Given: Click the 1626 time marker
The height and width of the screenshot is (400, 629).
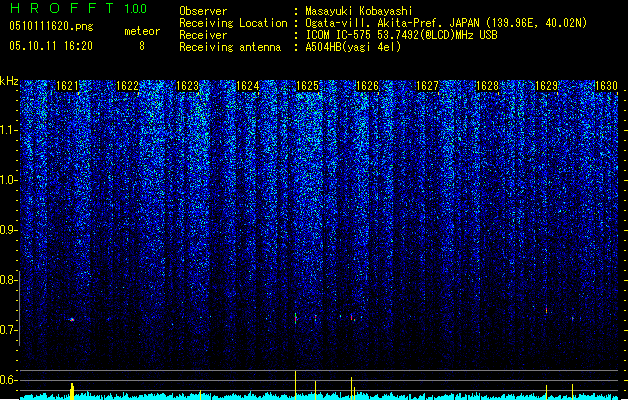Looking at the screenshot, I should (367, 86).
